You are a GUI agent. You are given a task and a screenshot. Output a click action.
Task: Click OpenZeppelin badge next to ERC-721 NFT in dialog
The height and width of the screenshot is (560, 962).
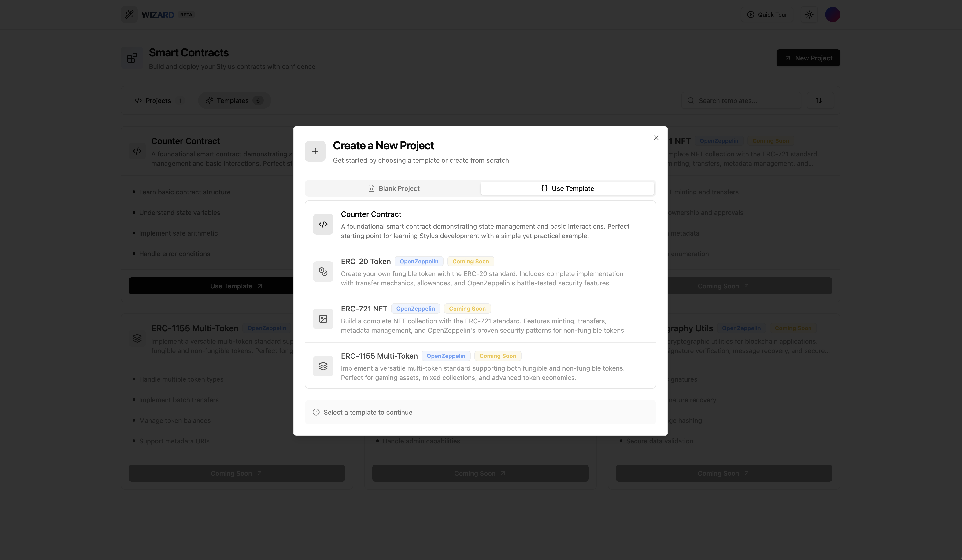tap(415, 309)
